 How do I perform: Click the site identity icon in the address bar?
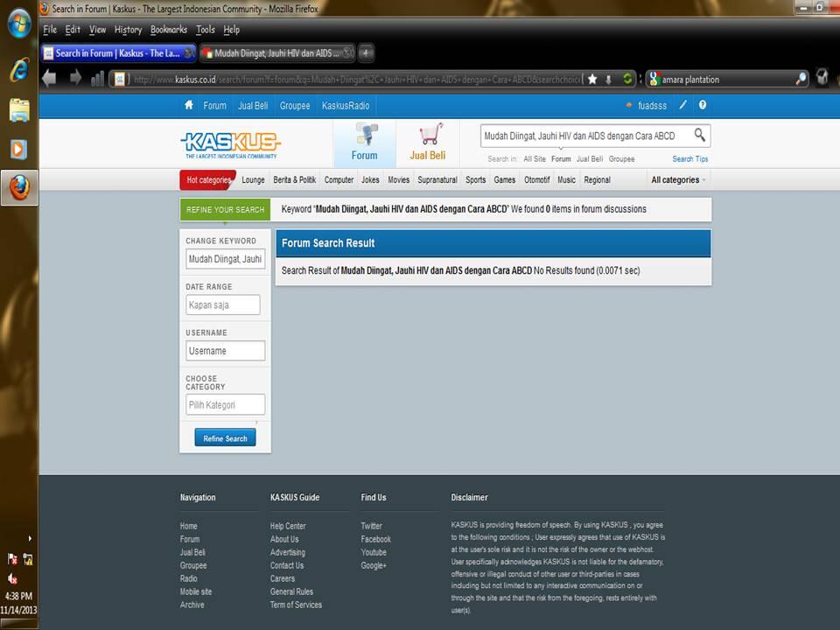[x=120, y=80]
